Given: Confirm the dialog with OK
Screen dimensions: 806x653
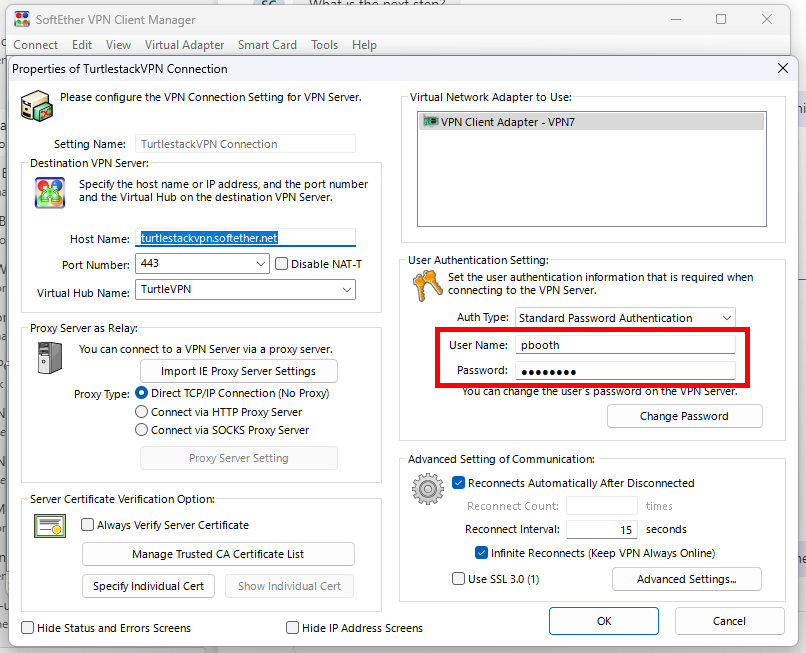Looking at the screenshot, I should point(603,621).
